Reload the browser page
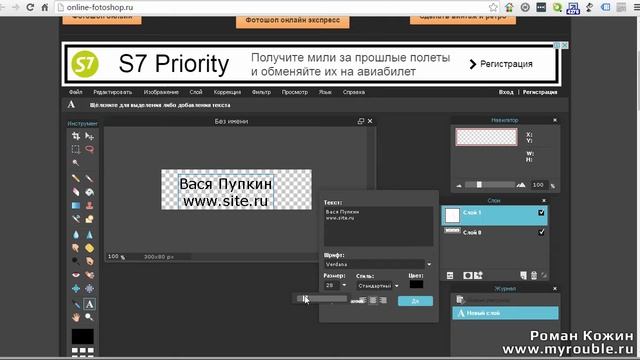 30,7
